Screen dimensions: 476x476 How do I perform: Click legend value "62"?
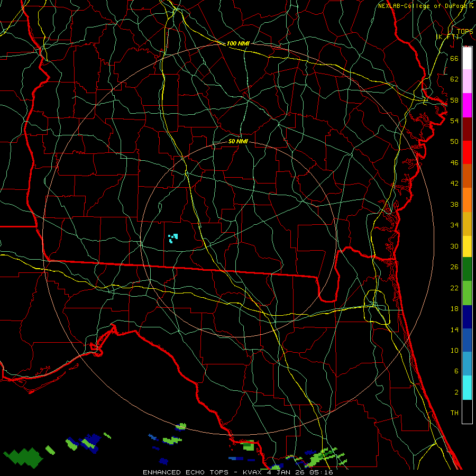454,79
